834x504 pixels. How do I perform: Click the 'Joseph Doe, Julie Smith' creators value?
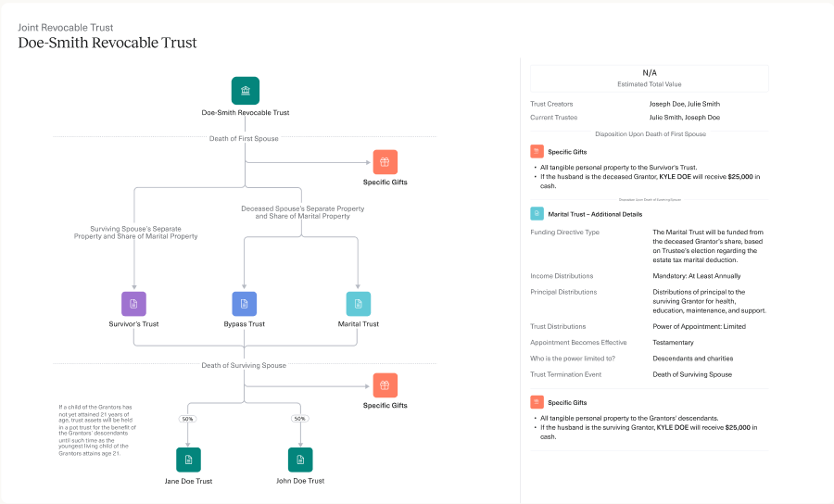(685, 104)
